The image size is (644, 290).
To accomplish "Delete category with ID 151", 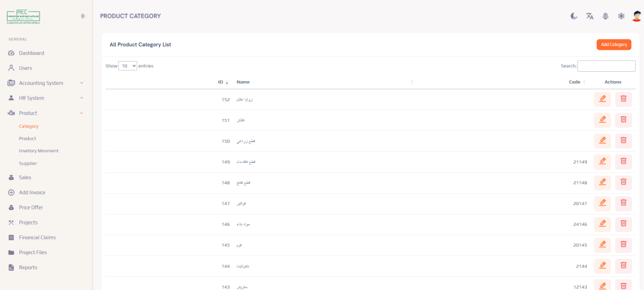I will [x=623, y=120].
